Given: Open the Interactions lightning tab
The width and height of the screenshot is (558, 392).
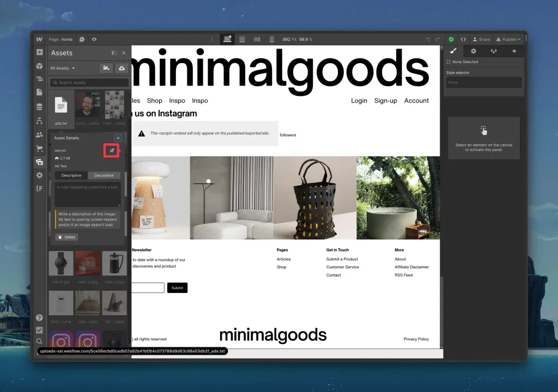Looking at the screenshot, I should 514,51.
